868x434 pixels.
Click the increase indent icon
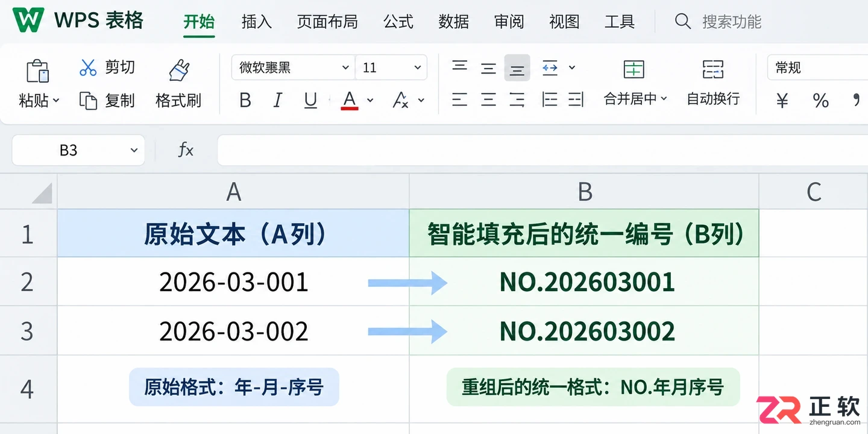(x=576, y=99)
